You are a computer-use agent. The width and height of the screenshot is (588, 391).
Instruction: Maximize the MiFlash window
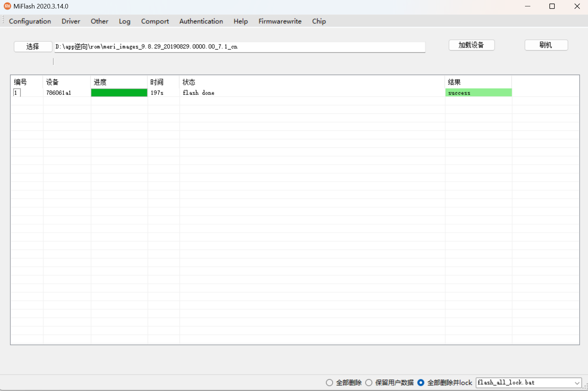click(x=552, y=6)
